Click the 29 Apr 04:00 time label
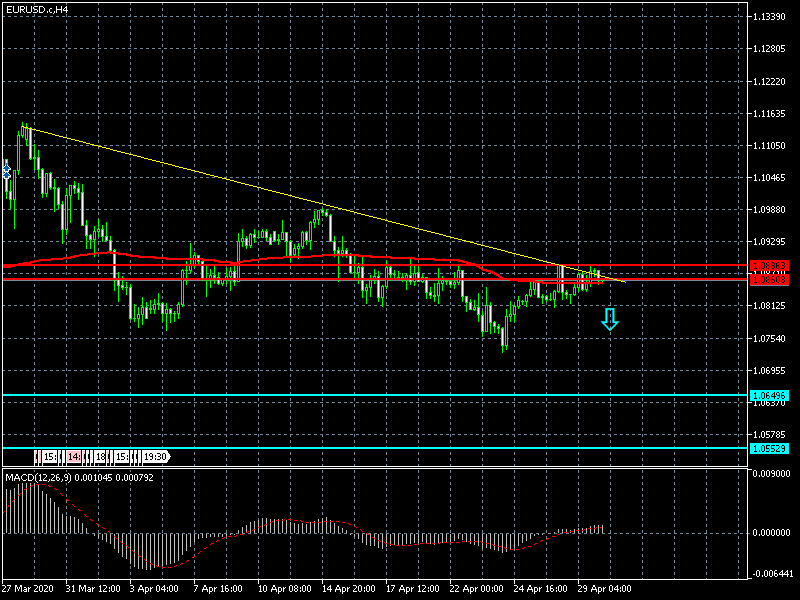Image resolution: width=800 pixels, height=600 pixels. click(x=606, y=589)
